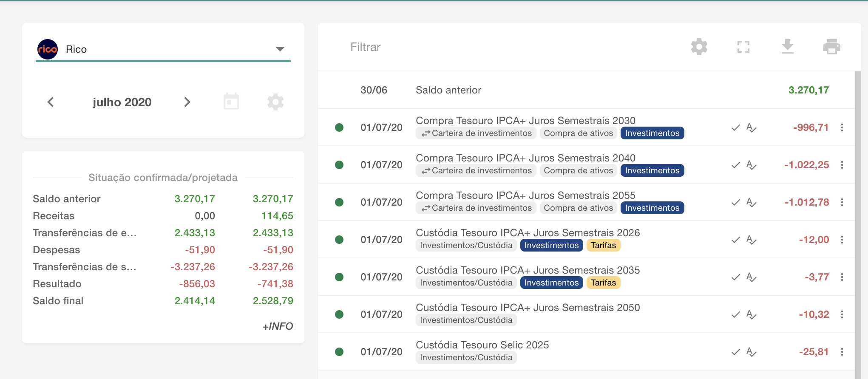Open period settings gear beside calendar

click(x=275, y=102)
